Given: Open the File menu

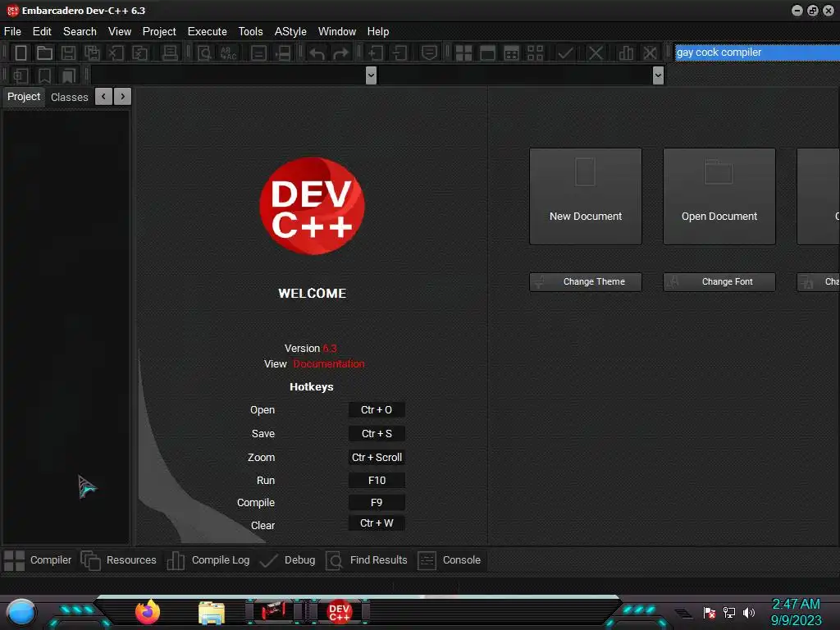Looking at the screenshot, I should [12, 32].
